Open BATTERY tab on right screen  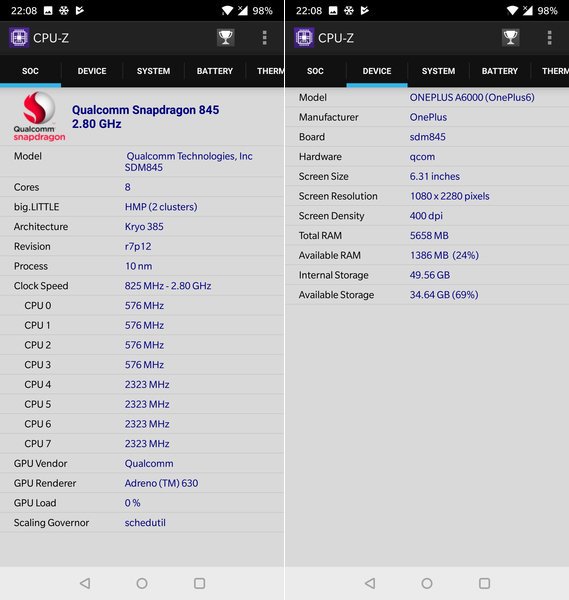click(500, 71)
